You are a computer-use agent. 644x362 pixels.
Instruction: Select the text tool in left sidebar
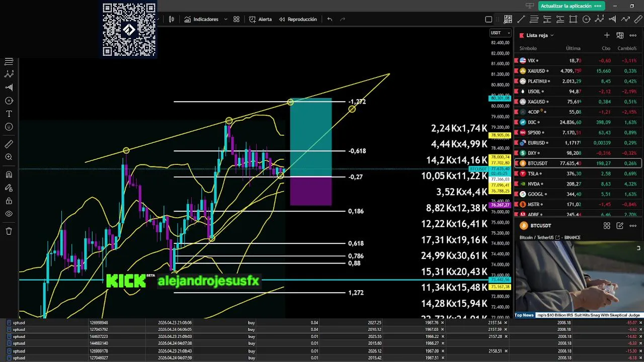(x=9, y=114)
